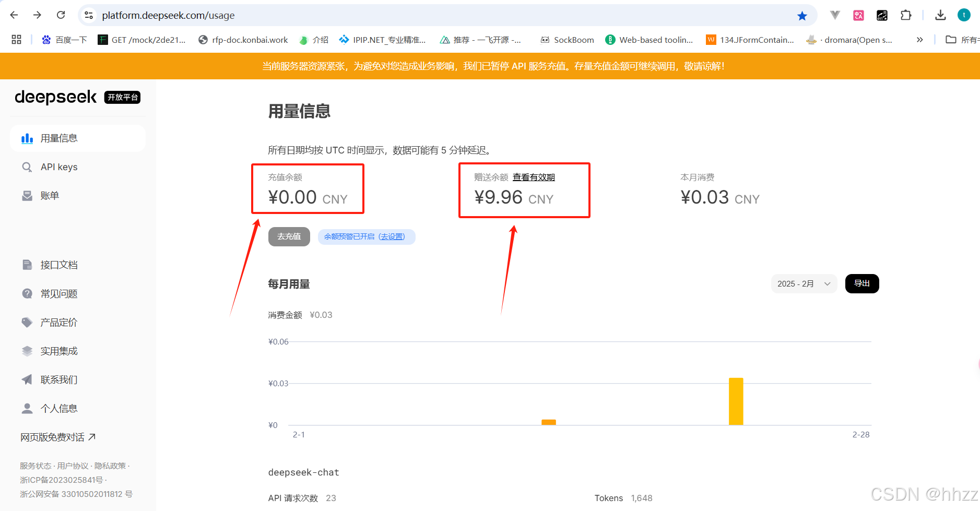Open 账单 in the sidebar
Image resolution: width=980 pixels, height=511 pixels.
(x=78, y=196)
